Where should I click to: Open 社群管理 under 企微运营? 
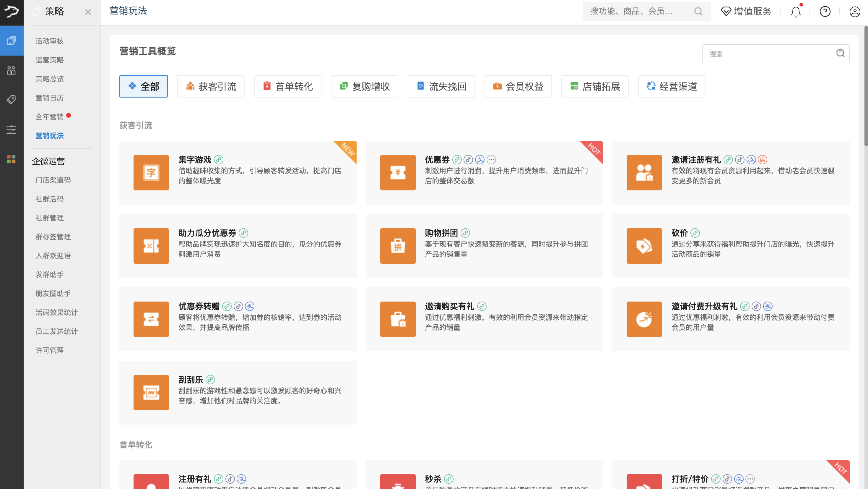coord(50,218)
